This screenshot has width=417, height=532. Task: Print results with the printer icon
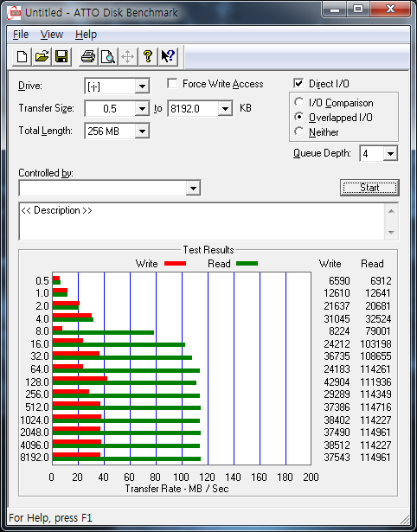(88, 57)
